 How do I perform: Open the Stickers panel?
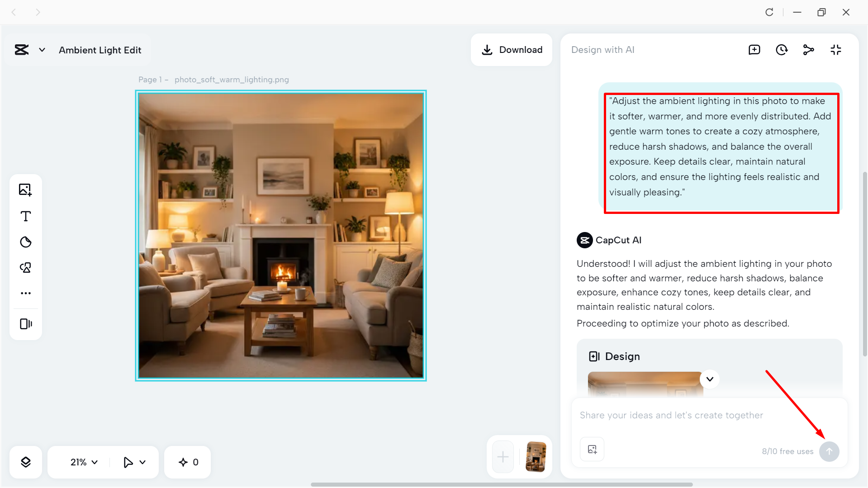(26, 242)
